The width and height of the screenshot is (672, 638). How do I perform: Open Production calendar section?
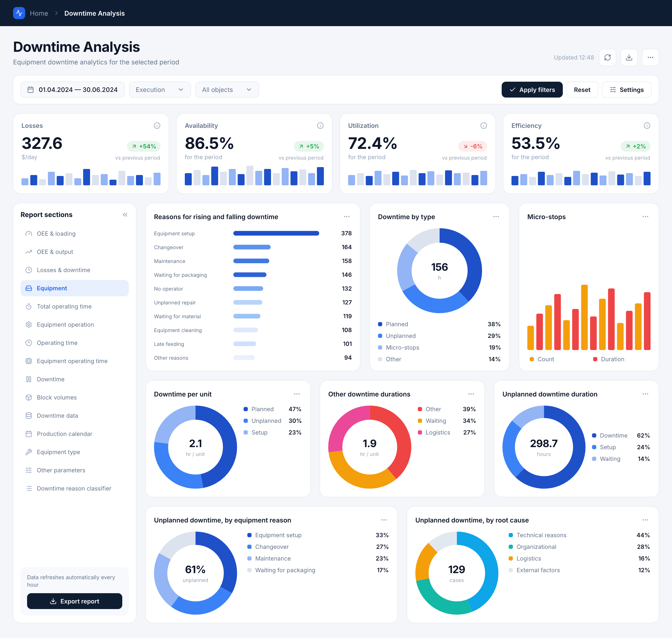pyautogui.click(x=74, y=434)
